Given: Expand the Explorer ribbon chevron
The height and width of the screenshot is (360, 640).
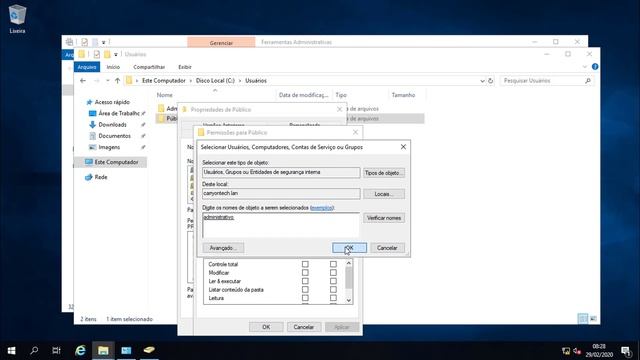Looking at the screenshot, I should click(x=584, y=67).
